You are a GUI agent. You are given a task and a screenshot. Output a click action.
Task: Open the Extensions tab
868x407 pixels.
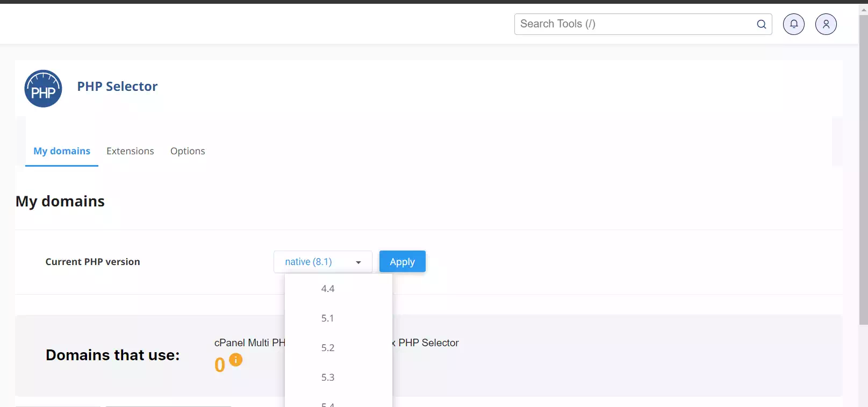coord(130,151)
